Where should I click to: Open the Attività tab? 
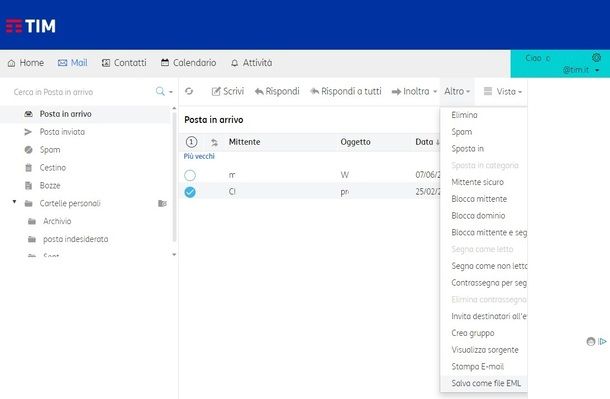(x=252, y=63)
